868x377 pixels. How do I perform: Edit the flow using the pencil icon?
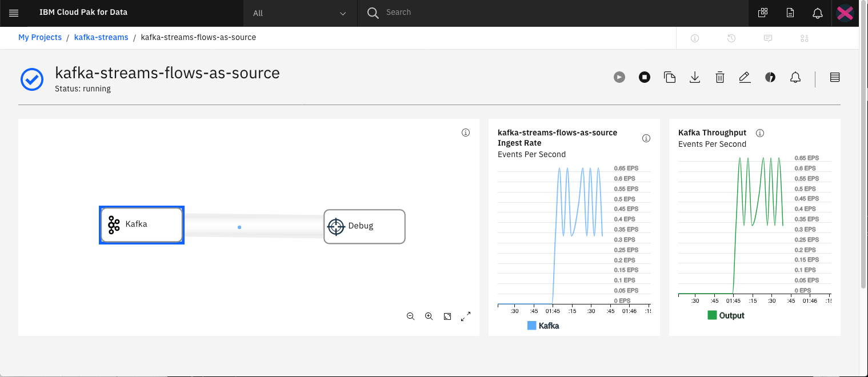click(745, 77)
